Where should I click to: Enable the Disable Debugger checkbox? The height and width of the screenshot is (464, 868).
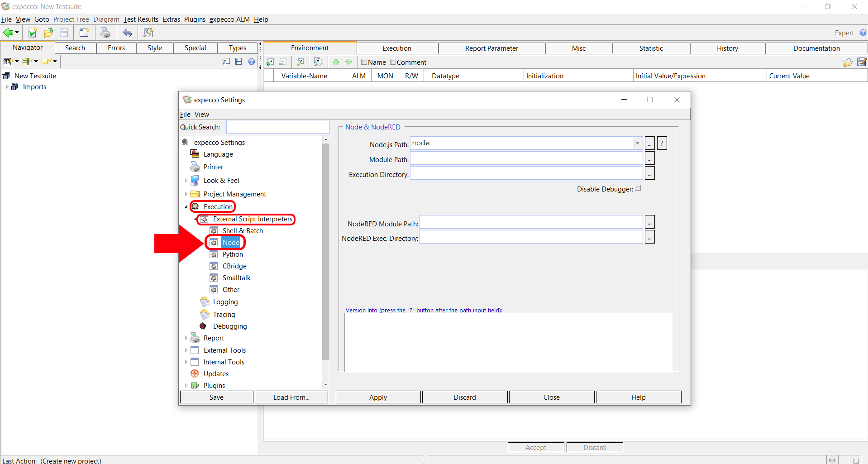pyautogui.click(x=638, y=188)
